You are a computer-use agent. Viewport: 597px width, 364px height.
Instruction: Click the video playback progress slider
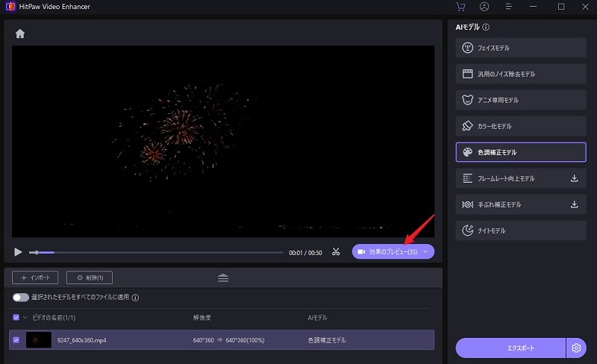(157, 252)
